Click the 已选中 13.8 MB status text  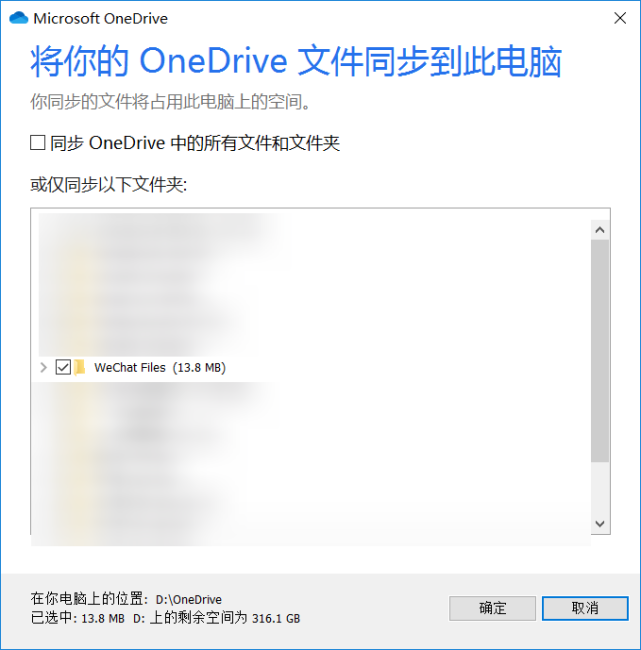point(78,618)
